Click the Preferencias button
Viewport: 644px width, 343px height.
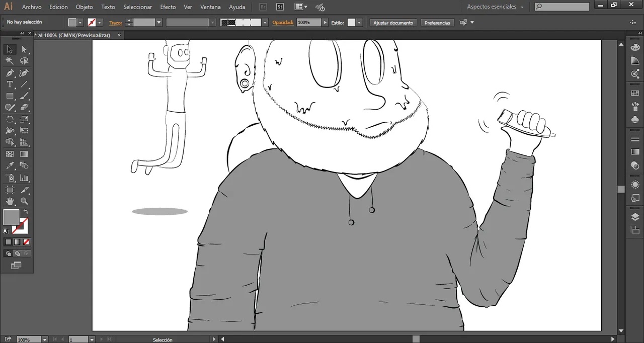point(437,23)
